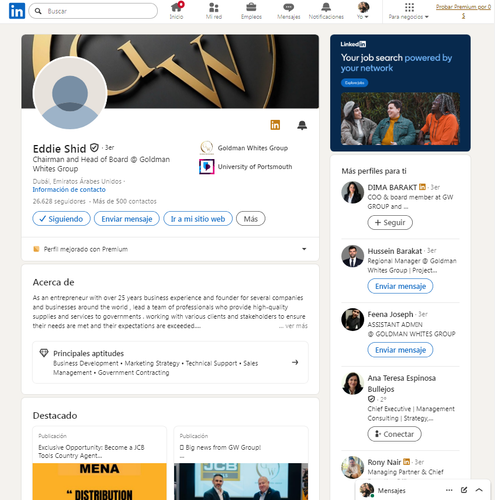Send message to Feena Joseph
The height and width of the screenshot is (500, 495).
(x=400, y=350)
